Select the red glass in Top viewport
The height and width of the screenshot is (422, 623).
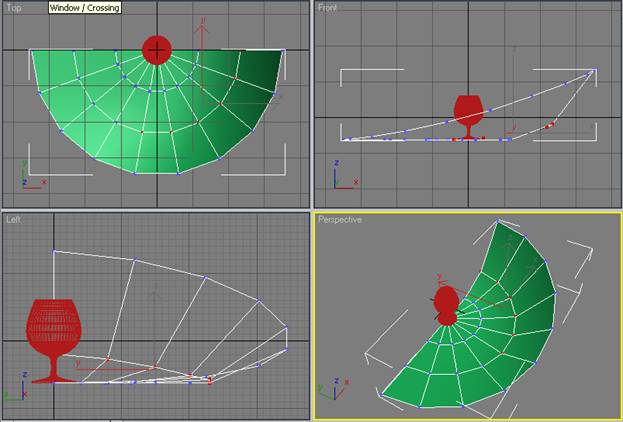[157, 49]
